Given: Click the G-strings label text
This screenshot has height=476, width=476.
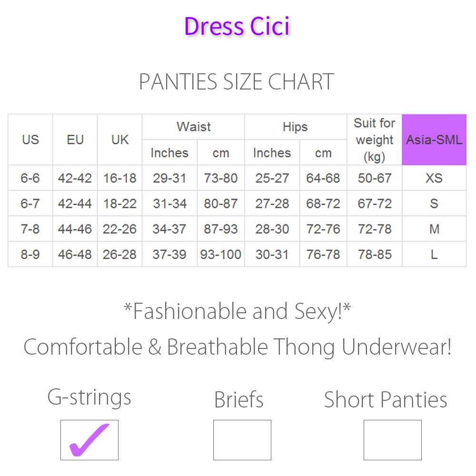Looking at the screenshot, I should click(x=89, y=397).
